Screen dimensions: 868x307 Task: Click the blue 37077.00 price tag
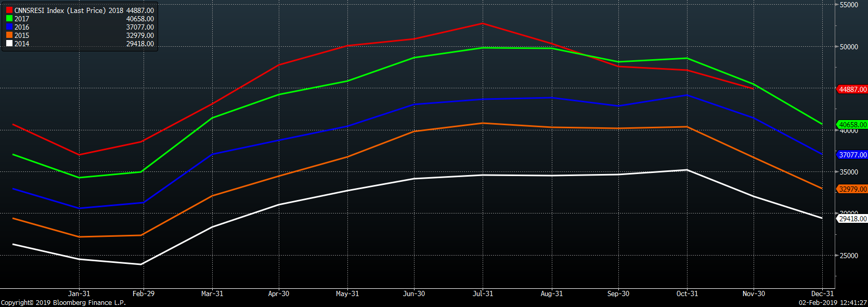coord(852,155)
